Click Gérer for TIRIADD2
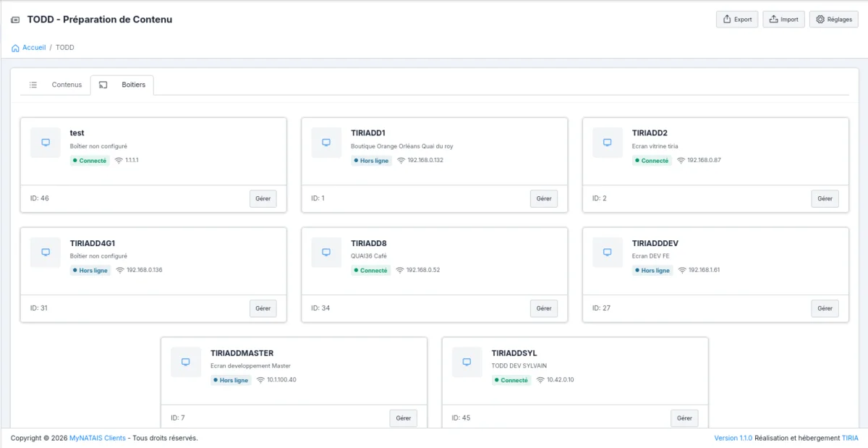Viewport: 868px width, 448px height. point(825,198)
